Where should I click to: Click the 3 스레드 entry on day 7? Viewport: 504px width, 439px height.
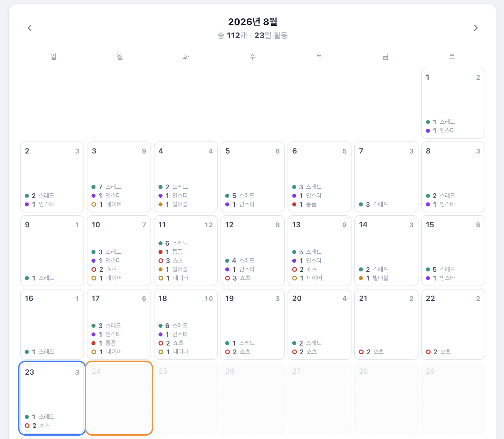coord(374,204)
